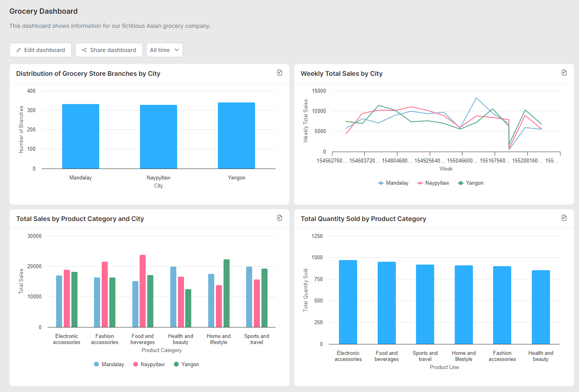Click the Share dashboard button
The image size is (579, 392).
[109, 50]
